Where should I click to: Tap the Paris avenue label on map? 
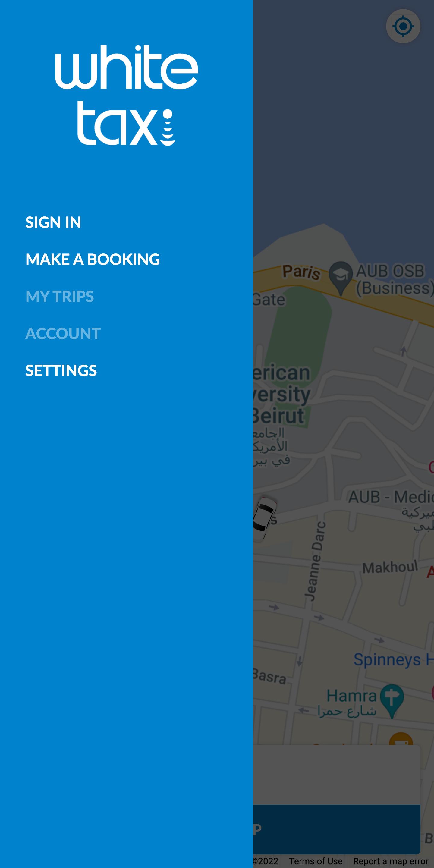[x=301, y=272]
